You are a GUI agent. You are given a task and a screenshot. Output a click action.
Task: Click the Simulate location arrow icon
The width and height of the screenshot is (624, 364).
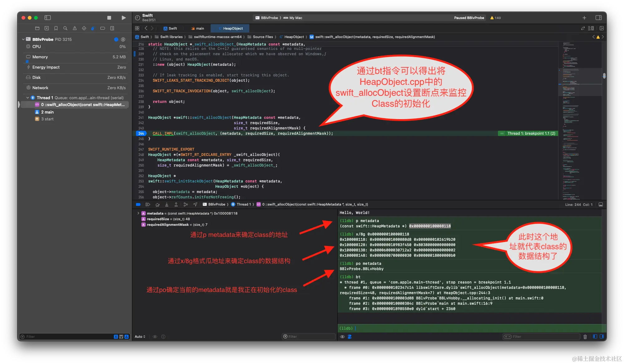point(195,204)
